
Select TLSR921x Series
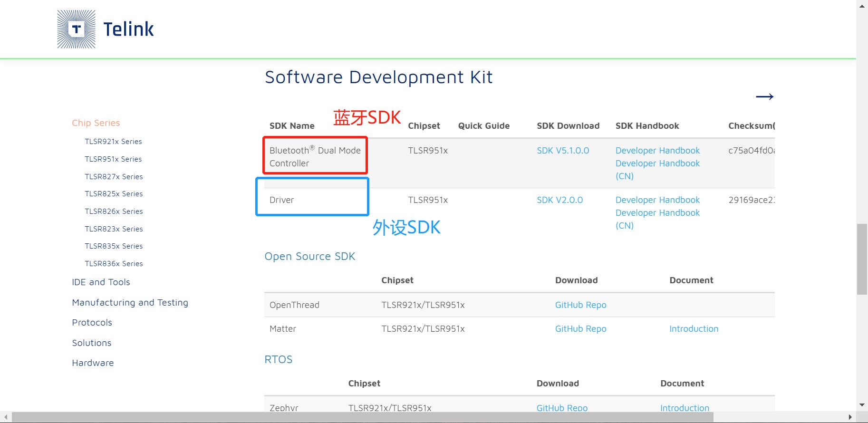(113, 142)
